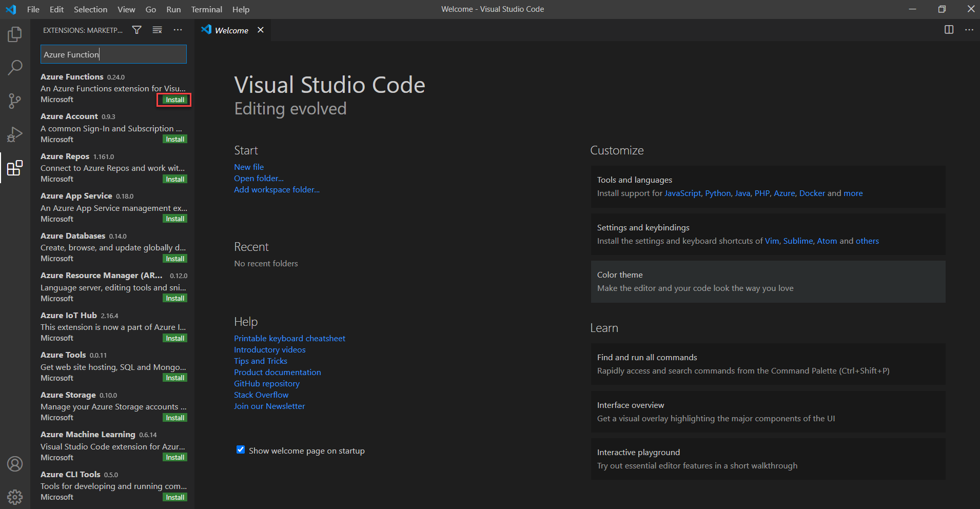Open the Stack Overflow link
The height and width of the screenshot is (509, 980).
coord(261,395)
